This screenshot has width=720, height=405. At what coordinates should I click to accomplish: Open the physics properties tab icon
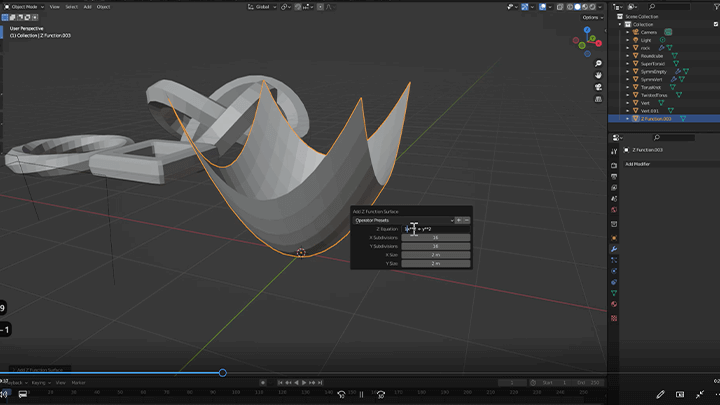(x=614, y=271)
